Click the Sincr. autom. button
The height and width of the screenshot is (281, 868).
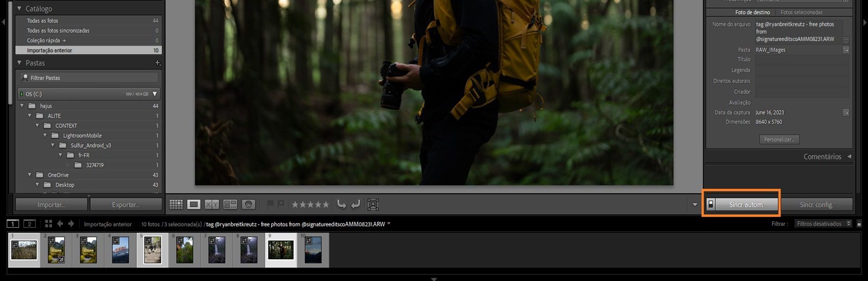(x=746, y=205)
